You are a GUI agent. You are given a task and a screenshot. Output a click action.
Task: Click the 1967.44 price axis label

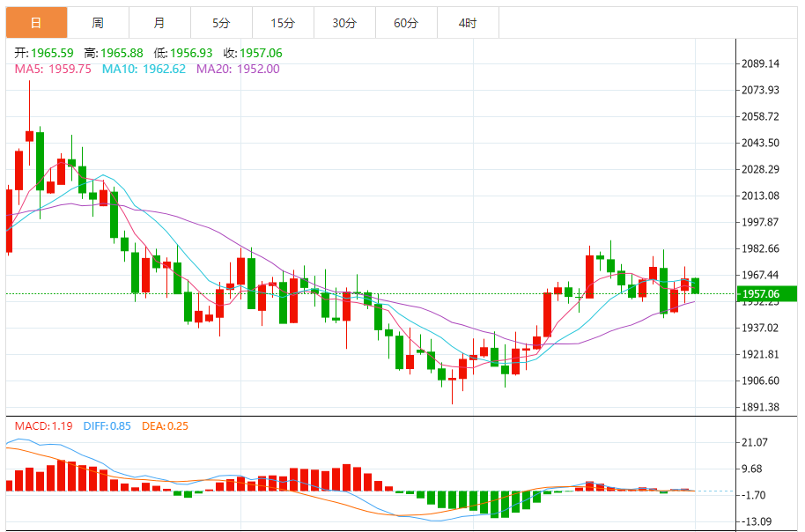pyautogui.click(x=760, y=275)
